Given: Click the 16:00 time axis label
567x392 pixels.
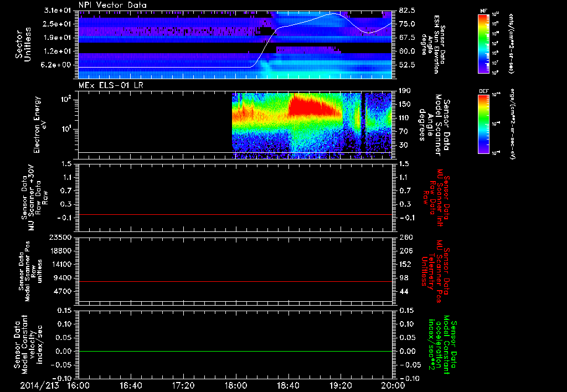Looking at the screenshot, I should (x=79, y=385).
